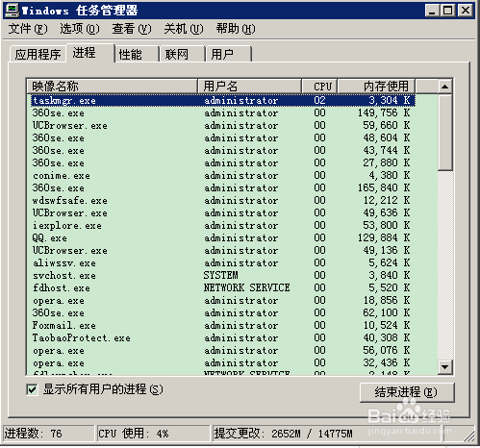Go to the 用户 tab

pyautogui.click(x=229, y=54)
